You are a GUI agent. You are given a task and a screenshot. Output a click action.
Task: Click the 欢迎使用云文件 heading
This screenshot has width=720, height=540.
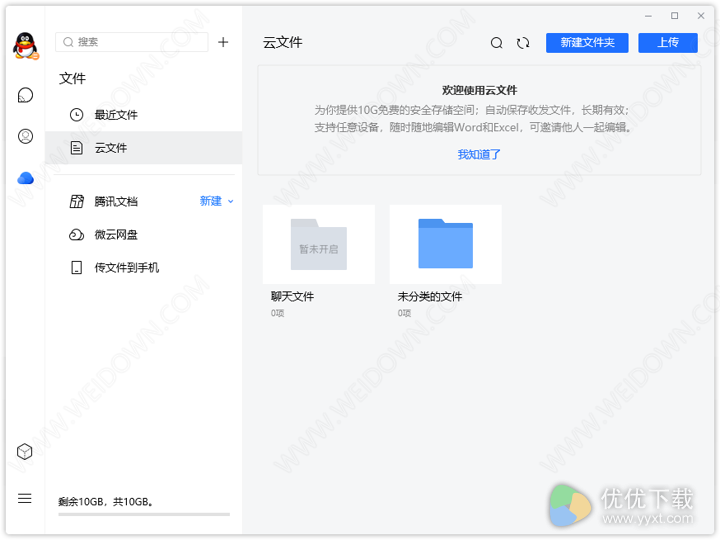click(479, 90)
